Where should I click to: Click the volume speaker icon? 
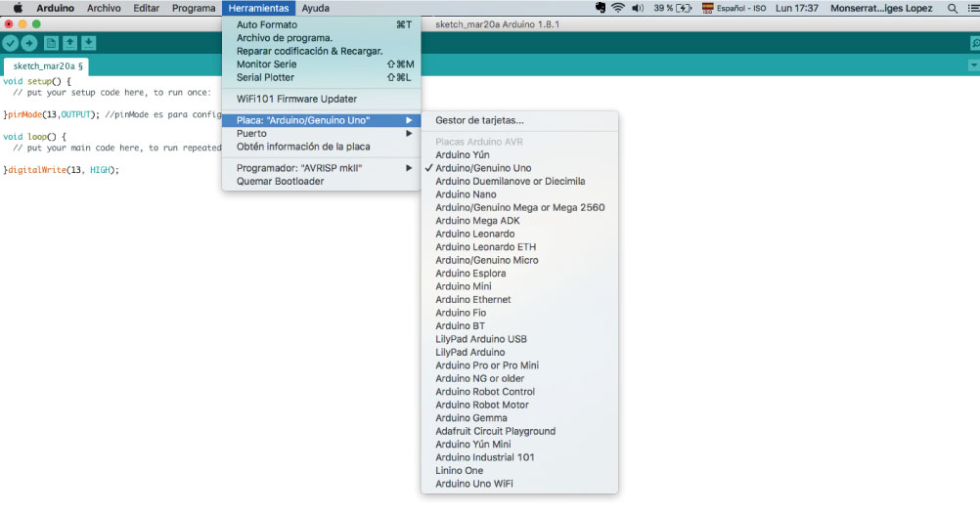point(638,8)
